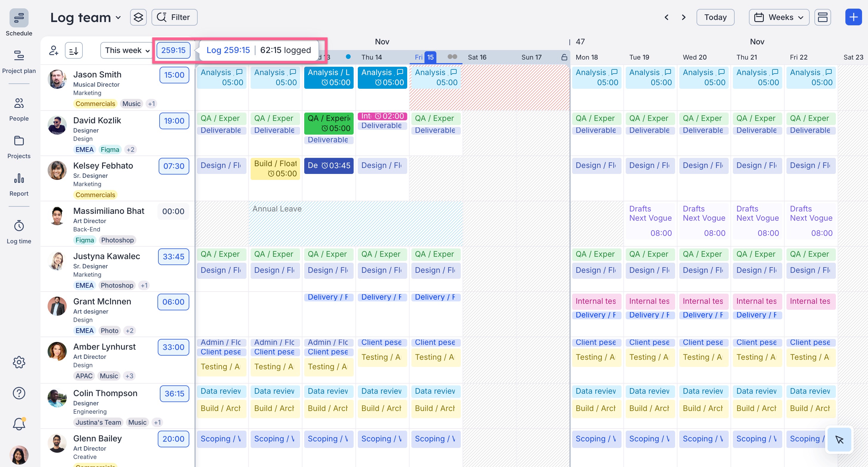This screenshot has width=868, height=467.
Task: Open the Weeks view dropdown
Action: tap(779, 17)
